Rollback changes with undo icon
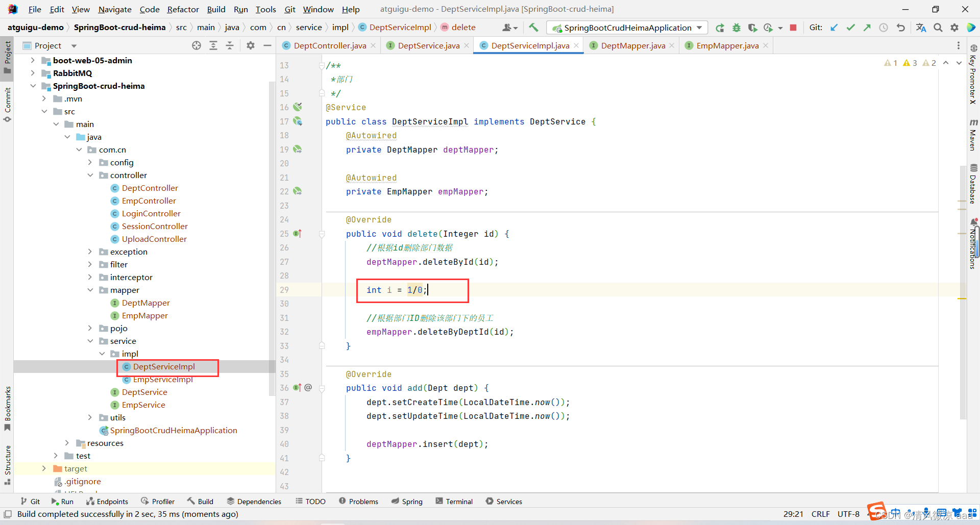The width and height of the screenshot is (980, 525). tap(900, 28)
